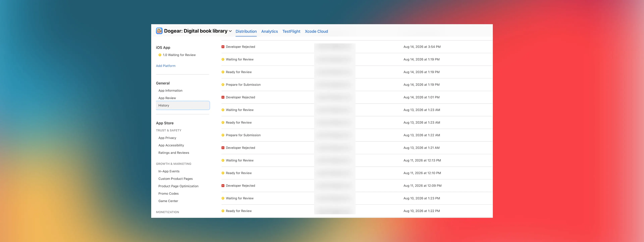Open In-App Events under Growth & Marketing

[169, 171]
